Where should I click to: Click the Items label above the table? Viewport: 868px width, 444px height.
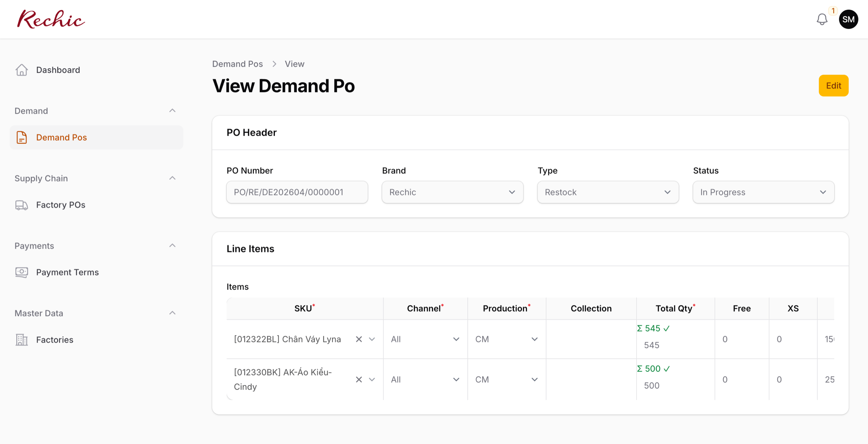click(x=237, y=287)
